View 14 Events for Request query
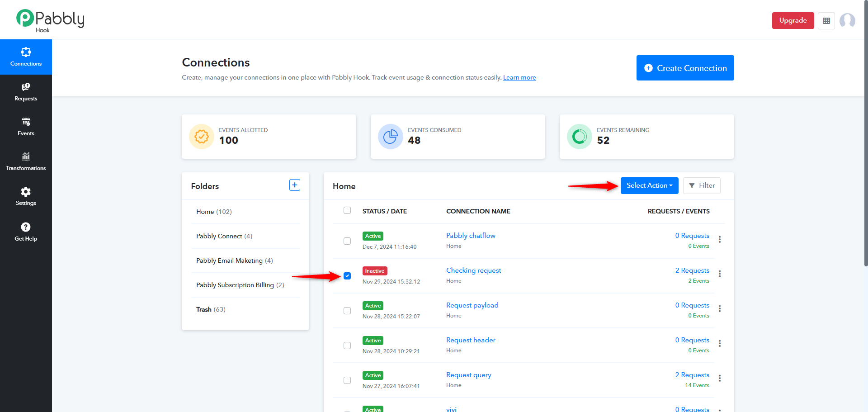868x412 pixels. (x=697, y=385)
